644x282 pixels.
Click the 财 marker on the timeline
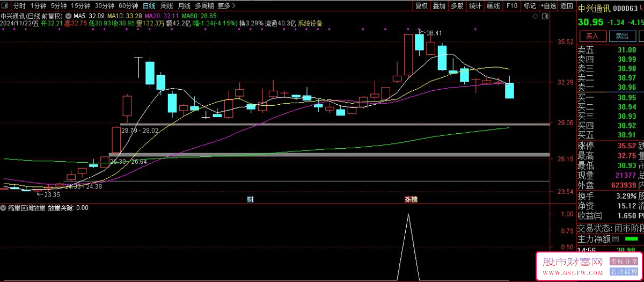coord(250,199)
